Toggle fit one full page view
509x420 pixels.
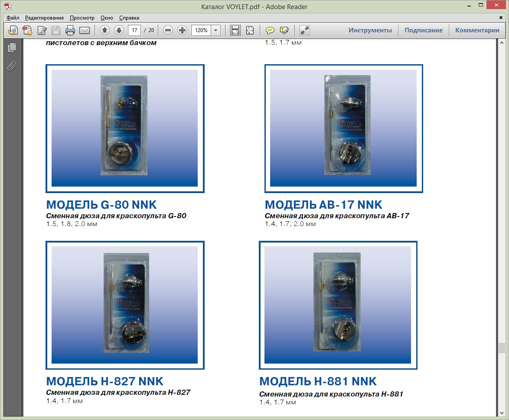(x=250, y=30)
